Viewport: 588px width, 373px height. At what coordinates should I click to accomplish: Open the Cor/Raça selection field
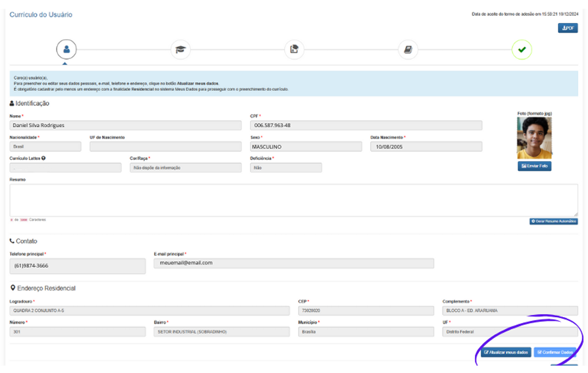click(185, 168)
